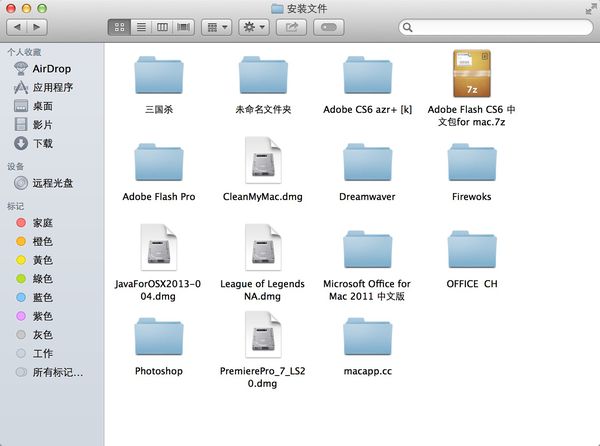600x446 pixels.
Task: Click the 标记 sidebar heading
Action: click(x=16, y=206)
